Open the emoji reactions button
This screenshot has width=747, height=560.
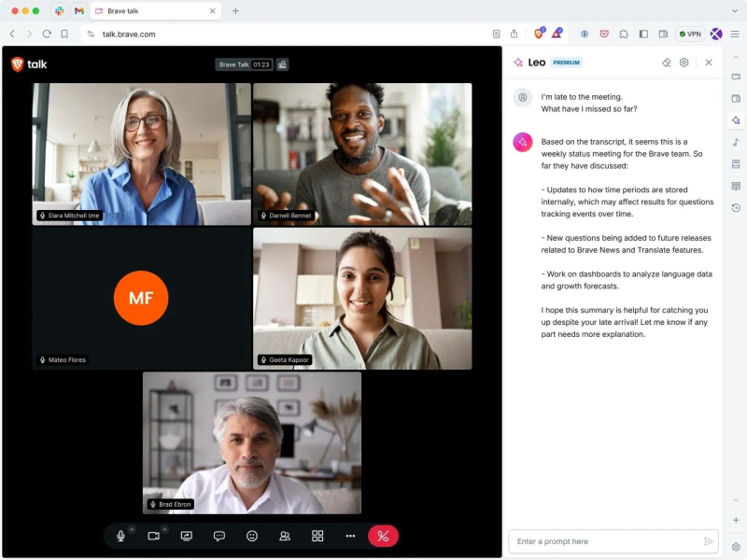[x=252, y=536]
